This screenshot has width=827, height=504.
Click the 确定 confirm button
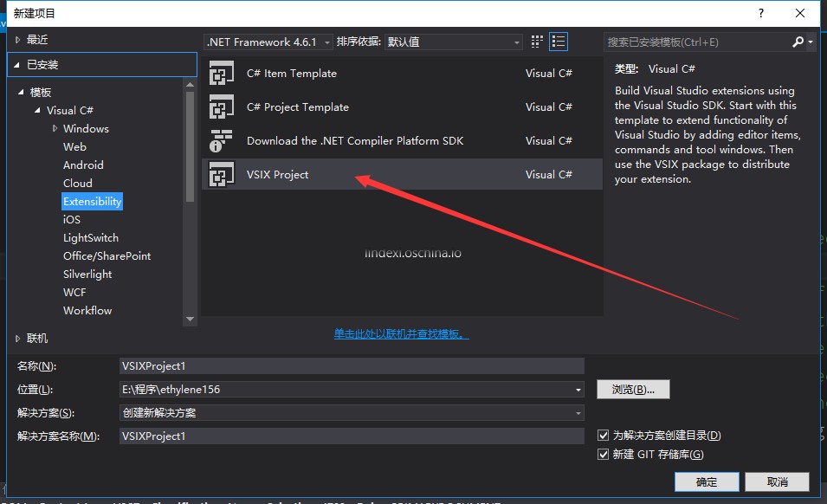click(706, 481)
